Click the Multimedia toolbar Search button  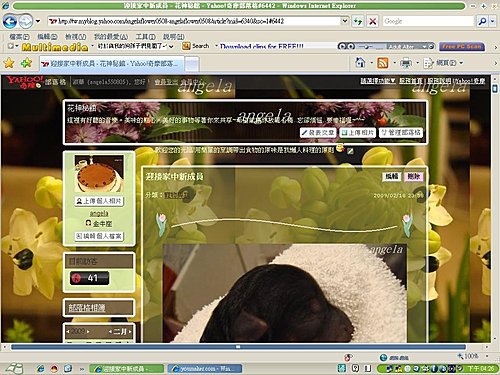(196, 46)
